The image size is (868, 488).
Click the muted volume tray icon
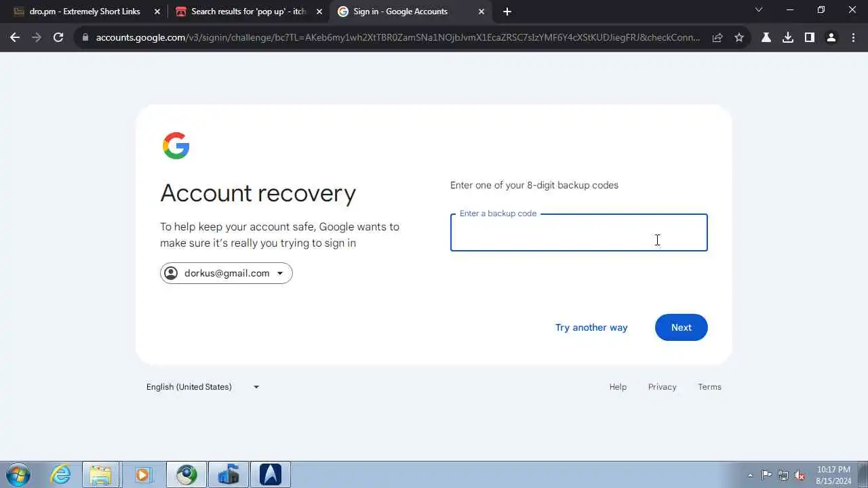pos(800,475)
